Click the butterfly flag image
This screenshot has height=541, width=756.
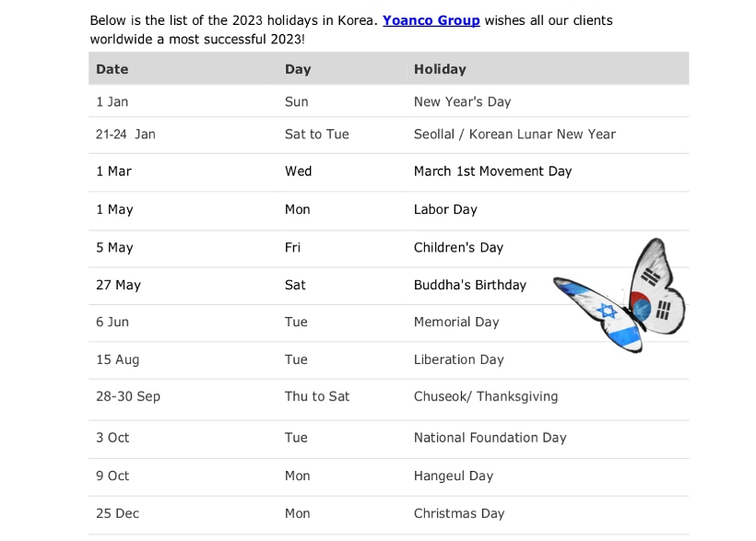619,295
